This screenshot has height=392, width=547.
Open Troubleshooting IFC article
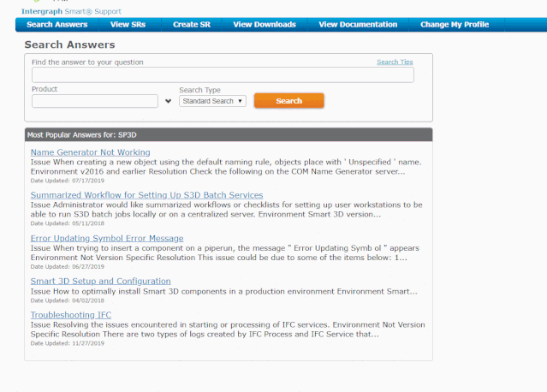[x=71, y=315]
